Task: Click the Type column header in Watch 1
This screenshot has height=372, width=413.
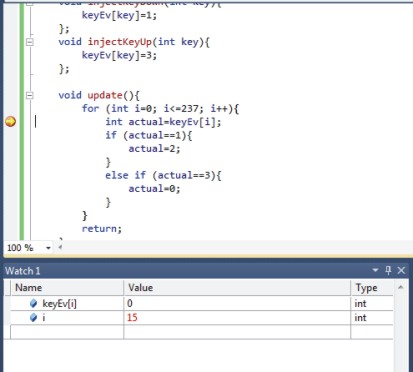Action: [x=372, y=288]
